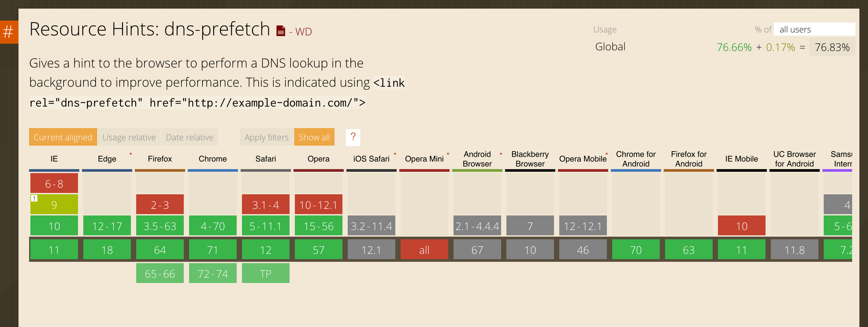Select Opera Mini all cell

pyautogui.click(x=424, y=249)
